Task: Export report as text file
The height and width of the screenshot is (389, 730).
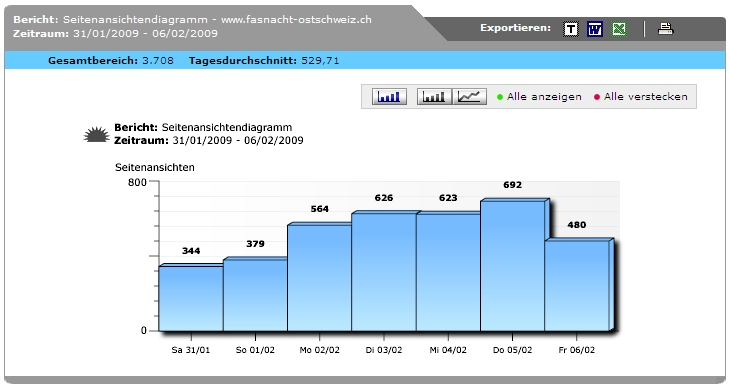Action: pyautogui.click(x=571, y=29)
